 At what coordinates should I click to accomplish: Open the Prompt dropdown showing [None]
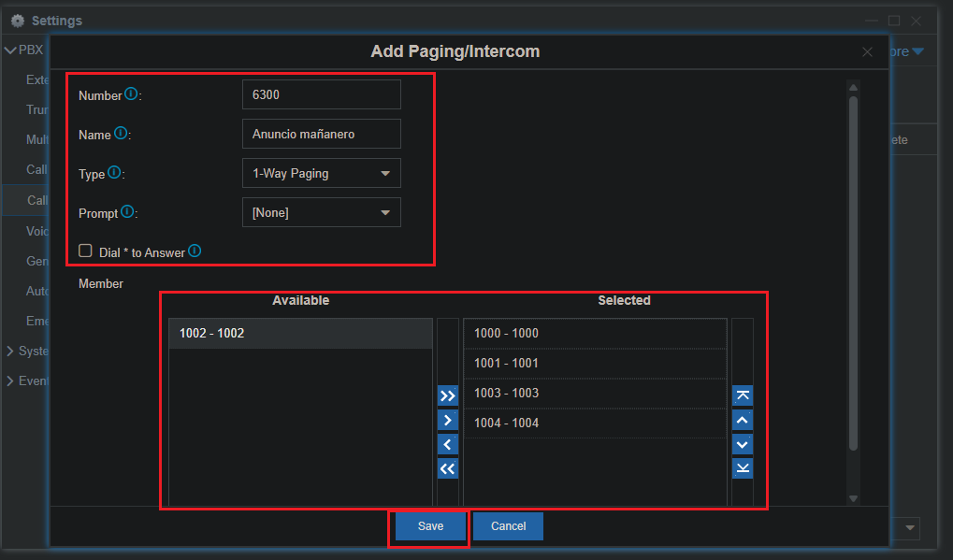pyautogui.click(x=322, y=212)
